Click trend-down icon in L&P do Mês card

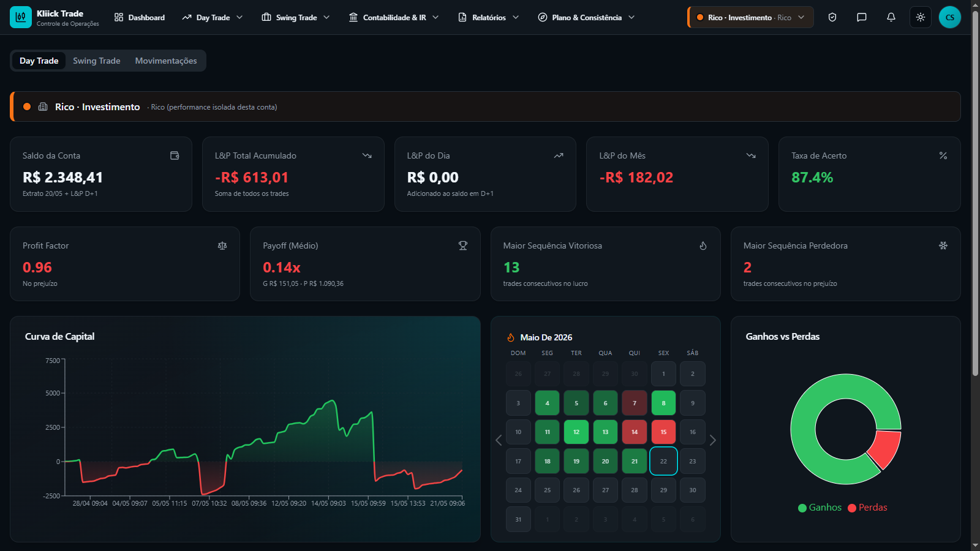click(x=751, y=156)
